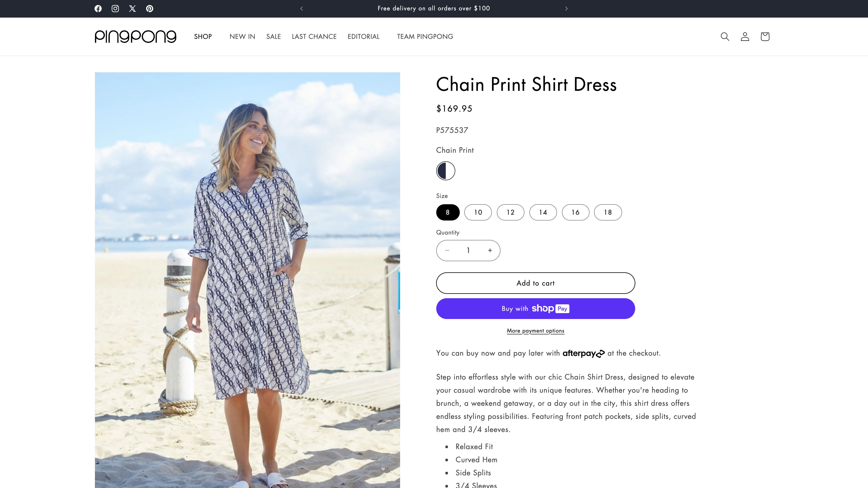Open the account login page
This screenshot has width=868, height=488.
click(x=745, y=36)
